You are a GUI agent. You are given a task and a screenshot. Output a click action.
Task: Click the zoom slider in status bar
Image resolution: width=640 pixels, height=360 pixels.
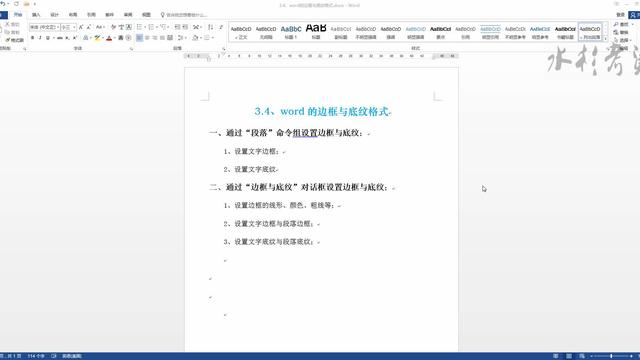pos(611,356)
